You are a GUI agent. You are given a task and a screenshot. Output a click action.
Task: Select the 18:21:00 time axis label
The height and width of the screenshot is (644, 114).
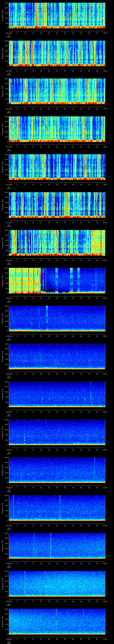(9, 298)
